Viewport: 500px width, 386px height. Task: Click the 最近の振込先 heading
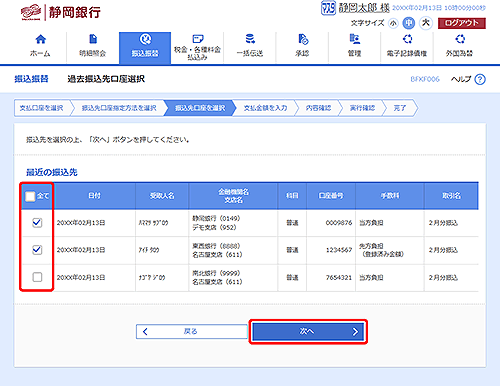[x=52, y=172]
